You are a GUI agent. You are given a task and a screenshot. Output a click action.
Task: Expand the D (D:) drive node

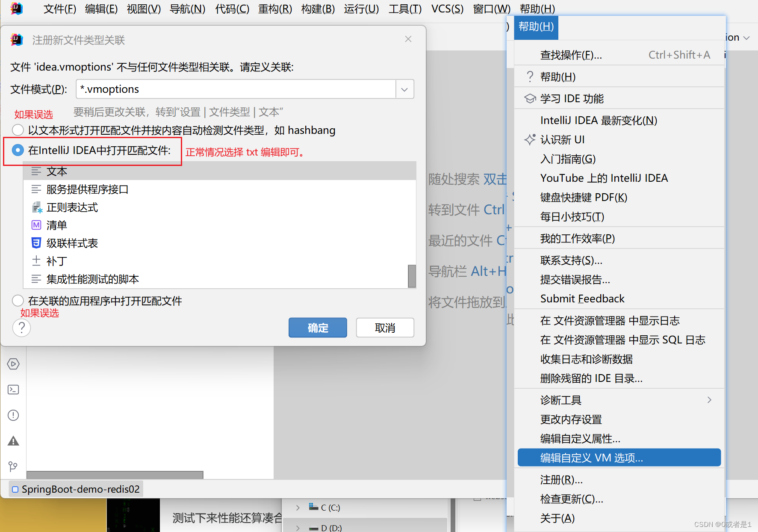(298, 527)
